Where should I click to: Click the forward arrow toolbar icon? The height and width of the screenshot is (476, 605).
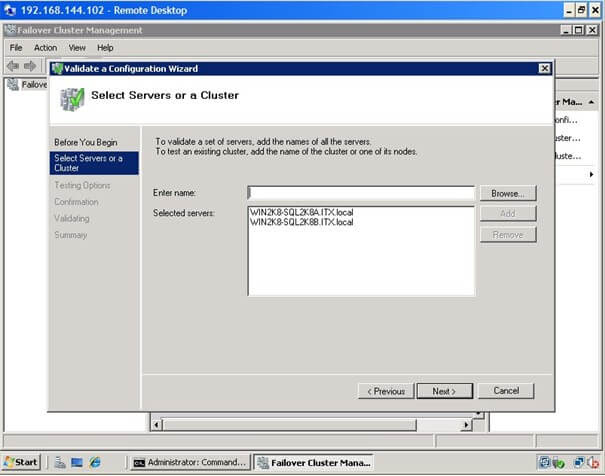(30, 66)
